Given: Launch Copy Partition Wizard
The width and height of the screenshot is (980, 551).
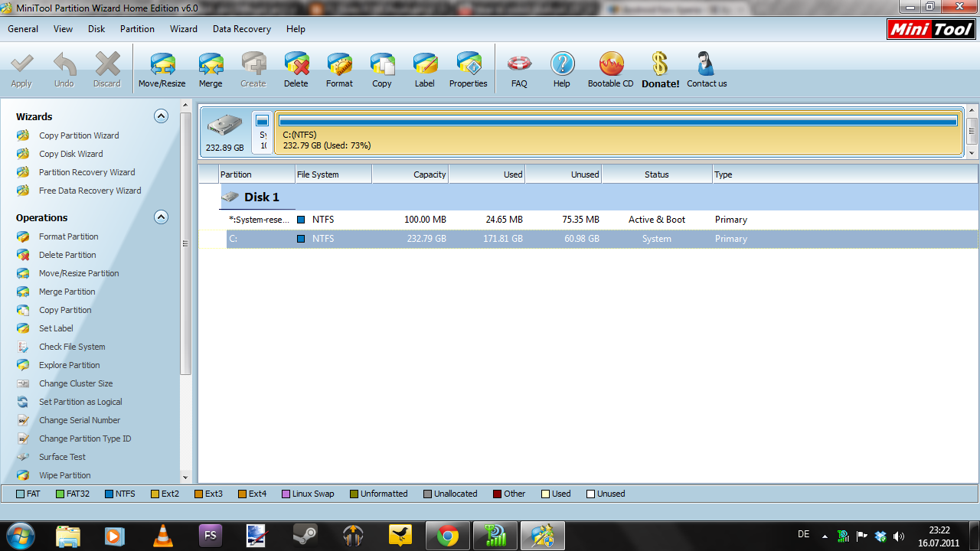Looking at the screenshot, I should point(79,135).
